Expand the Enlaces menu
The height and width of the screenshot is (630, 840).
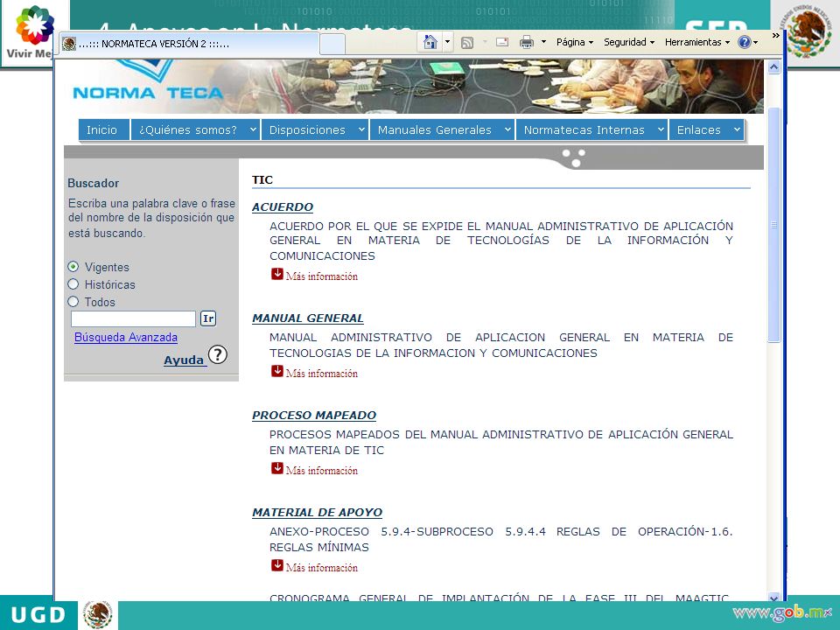pyautogui.click(x=707, y=129)
